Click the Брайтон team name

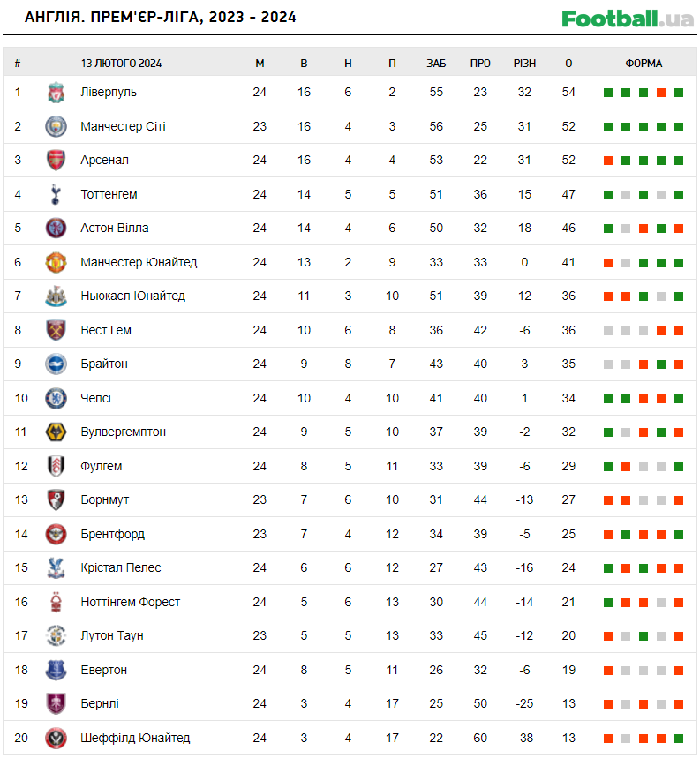tap(104, 364)
